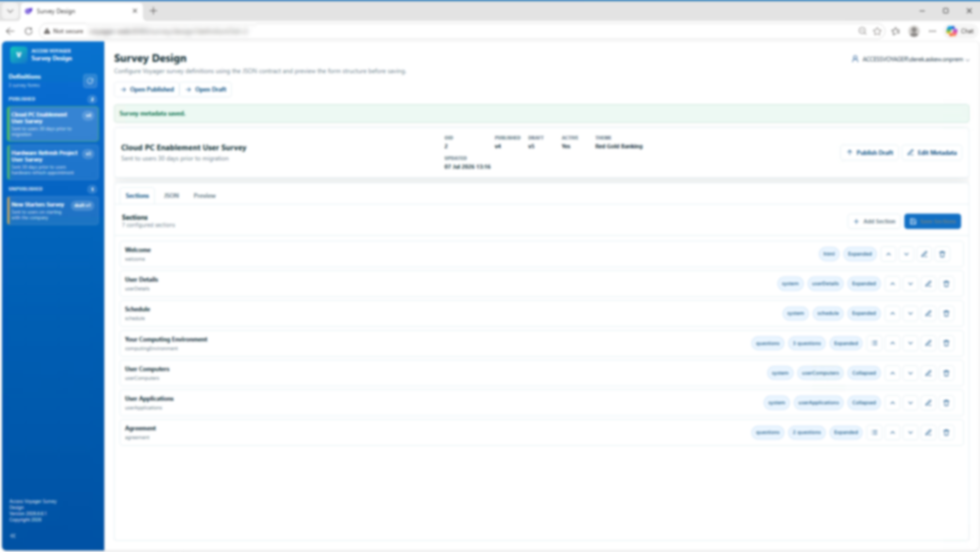Move Agreement section up
This screenshot has width=980, height=552.
click(893, 432)
